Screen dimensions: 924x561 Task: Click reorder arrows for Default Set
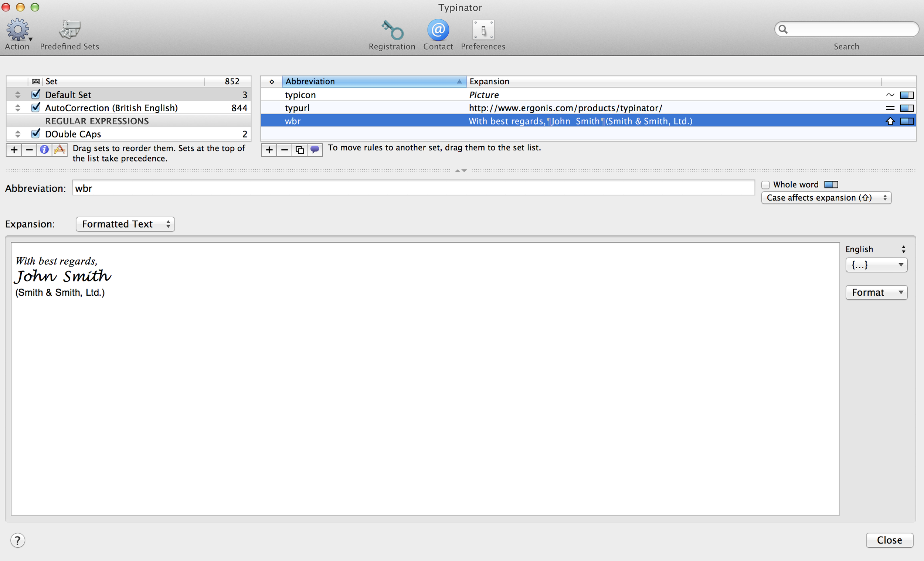click(18, 95)
